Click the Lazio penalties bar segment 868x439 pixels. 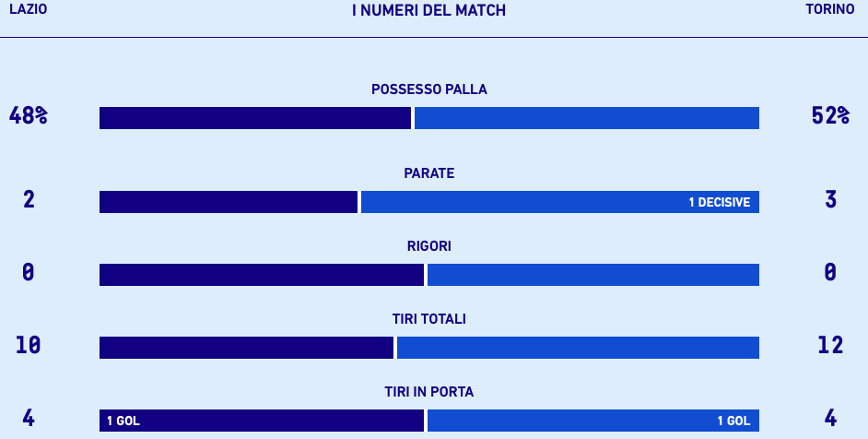coord(262,275)
